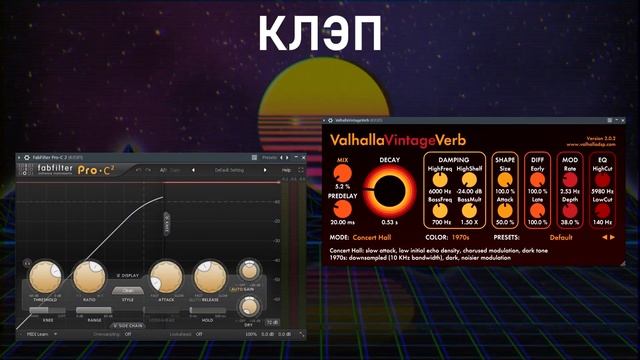Adjust the Mix knob in ValhallaVintageVerb
The height and width of the screenshot is (360, 640).
pos(342,173)
